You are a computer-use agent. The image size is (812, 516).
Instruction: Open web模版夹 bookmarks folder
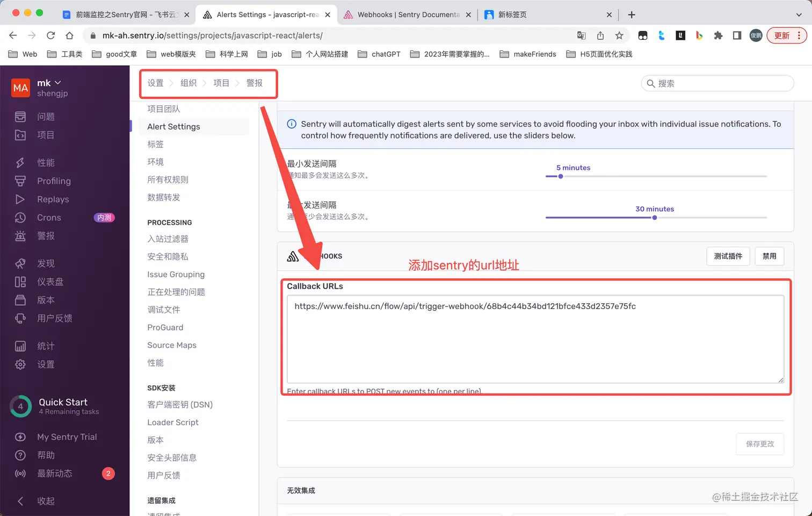click(171, 54)
